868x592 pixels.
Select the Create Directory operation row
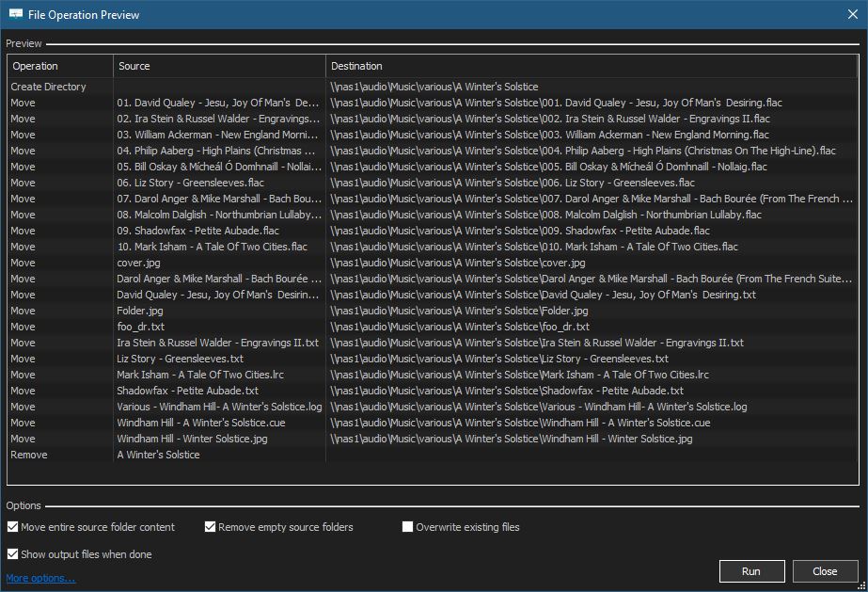[x=48, y=87]
